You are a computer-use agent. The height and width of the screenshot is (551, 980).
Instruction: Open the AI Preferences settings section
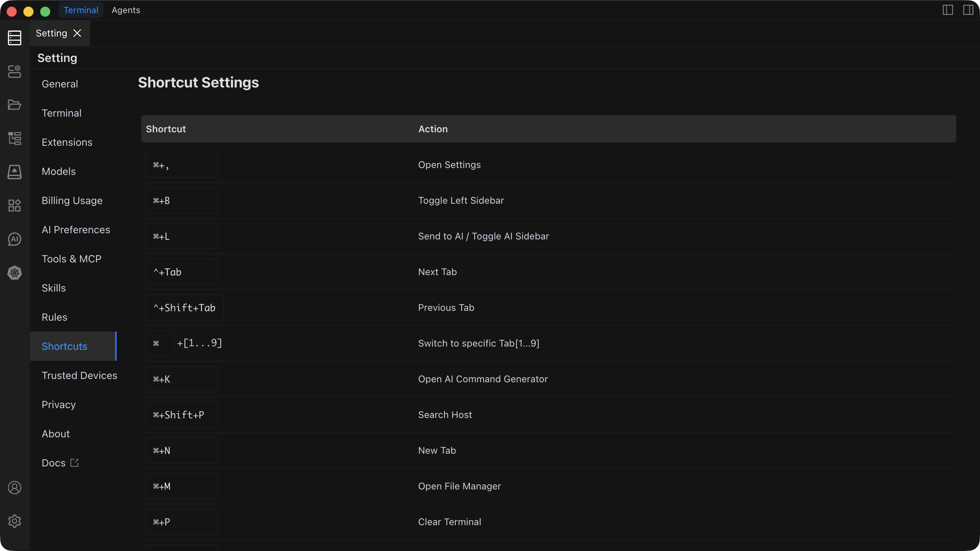coord(76,230)
